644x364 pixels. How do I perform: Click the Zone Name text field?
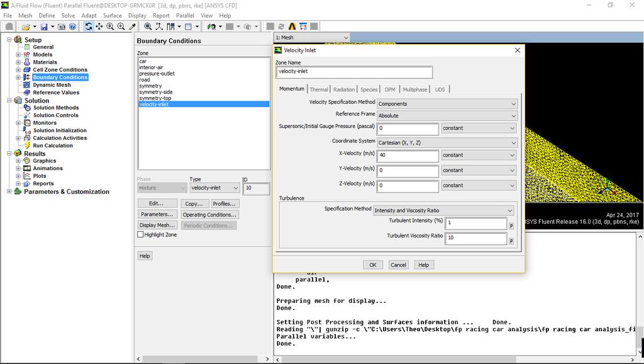click(x=354, y=72)
